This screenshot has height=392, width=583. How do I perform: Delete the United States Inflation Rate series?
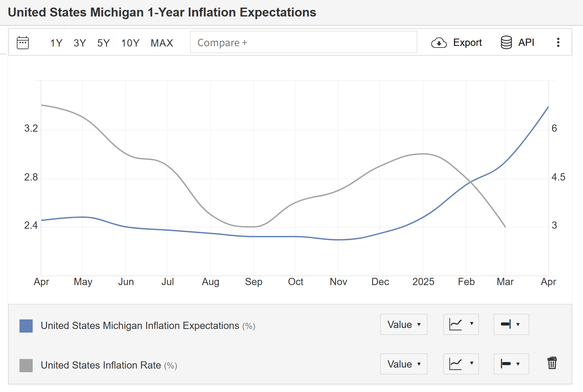(x=552, y=363)
